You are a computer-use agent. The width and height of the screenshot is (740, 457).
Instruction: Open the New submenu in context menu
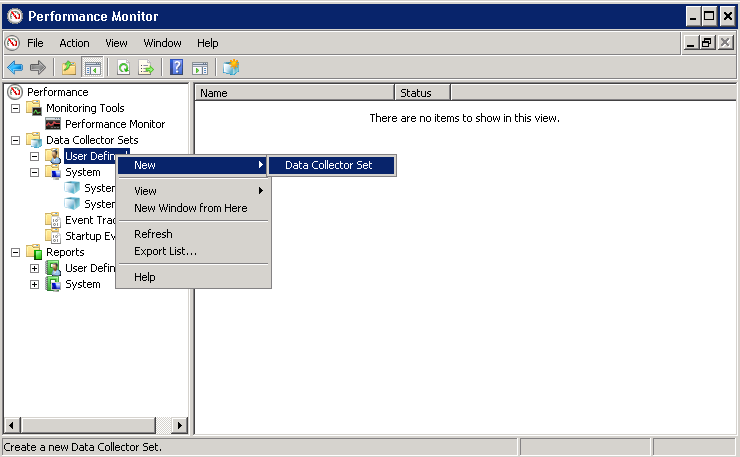tap(193, 165)
